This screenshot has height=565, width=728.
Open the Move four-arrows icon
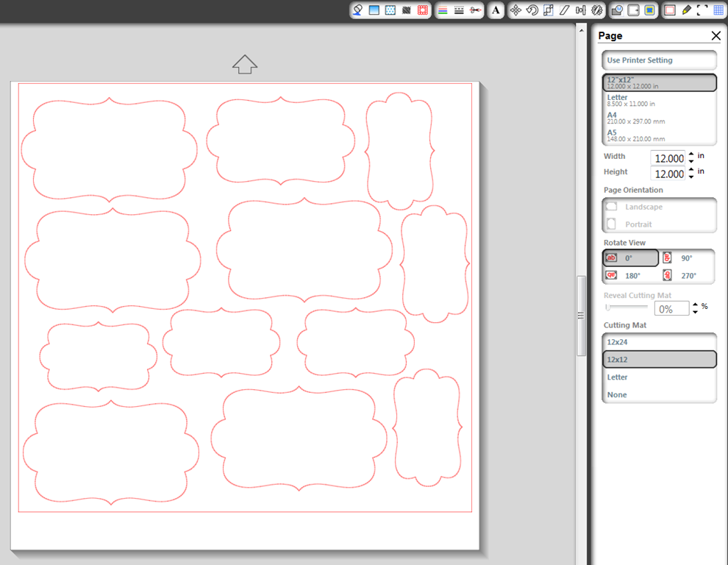click(x=515, y=10)
